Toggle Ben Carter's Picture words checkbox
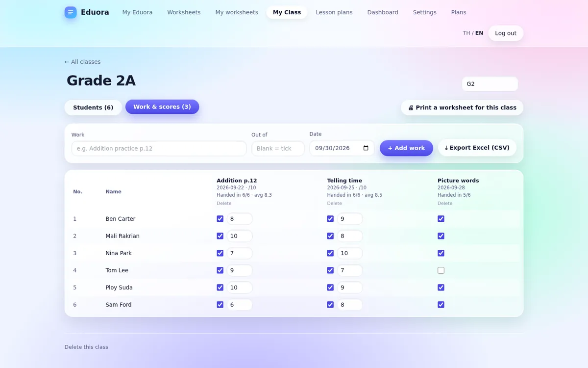This screenshot has width=588, height=368. (x=441, y=219)
